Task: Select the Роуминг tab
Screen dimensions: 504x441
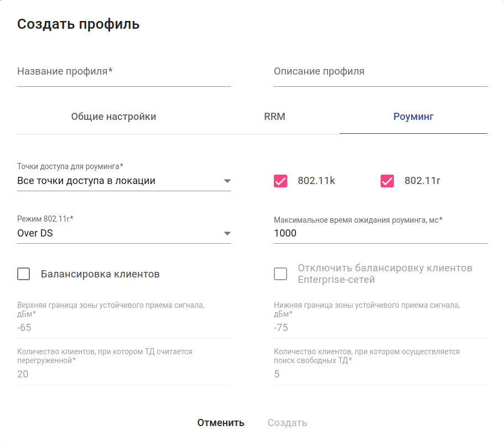Action: pos(413,117)
